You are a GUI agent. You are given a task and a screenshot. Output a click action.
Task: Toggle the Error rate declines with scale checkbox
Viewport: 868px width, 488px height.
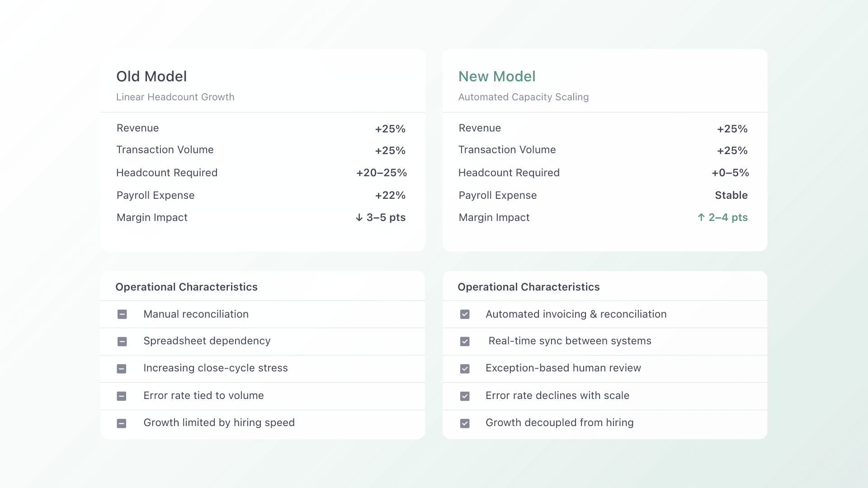(465, 396)
